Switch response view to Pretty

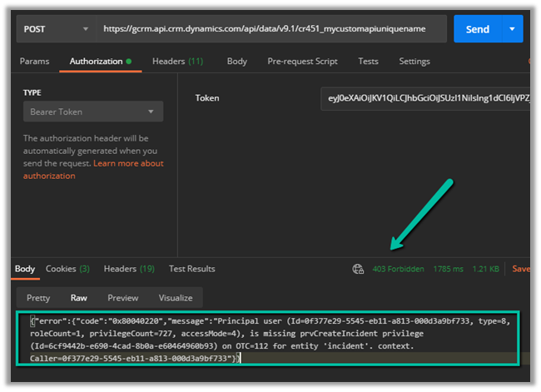pyautogui.click(x=38, y=298)
